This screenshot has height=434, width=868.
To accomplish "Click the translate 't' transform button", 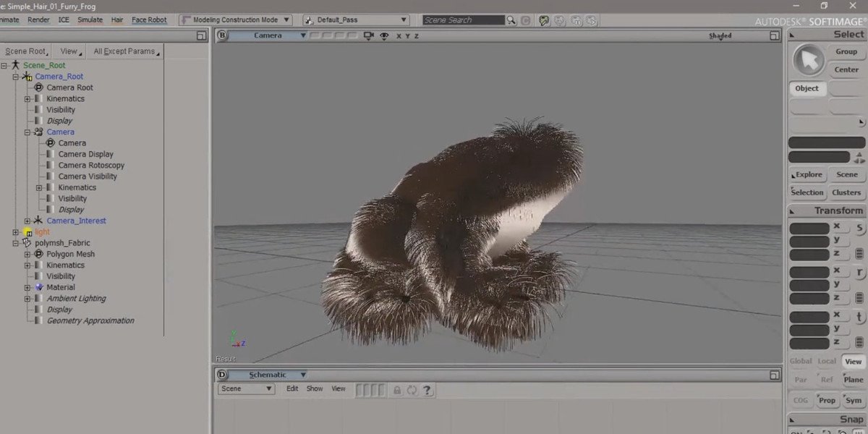I will (x=859, y=316).
